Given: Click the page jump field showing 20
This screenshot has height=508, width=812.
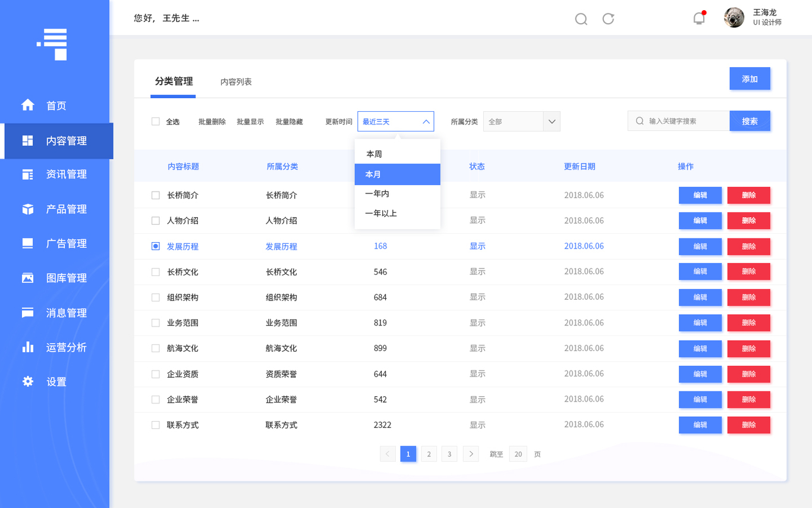Looking at the screenshot, I should [518, 454].
